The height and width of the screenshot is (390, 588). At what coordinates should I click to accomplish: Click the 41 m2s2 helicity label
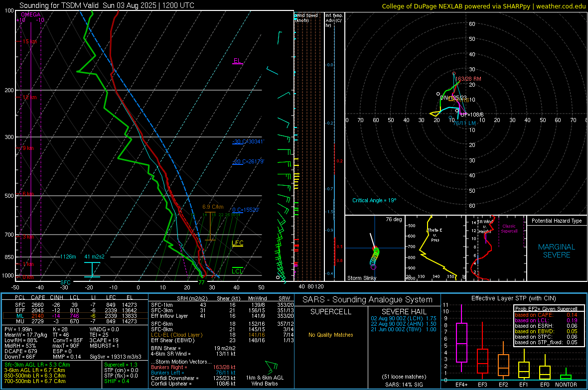(95, 257)
